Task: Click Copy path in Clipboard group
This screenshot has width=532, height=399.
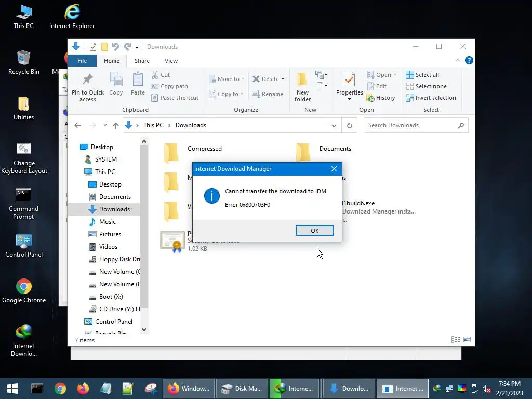Action: pyautogui.click(x=169, y=86)
